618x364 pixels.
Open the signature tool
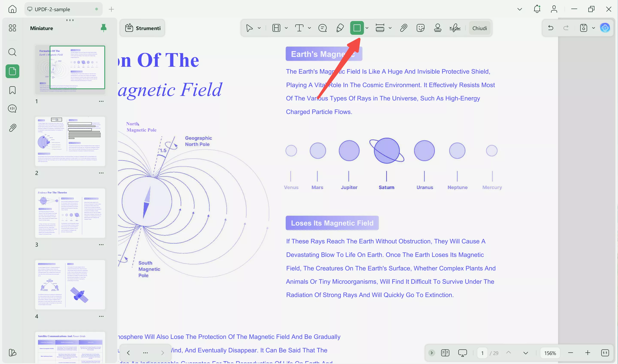(455, 28)
